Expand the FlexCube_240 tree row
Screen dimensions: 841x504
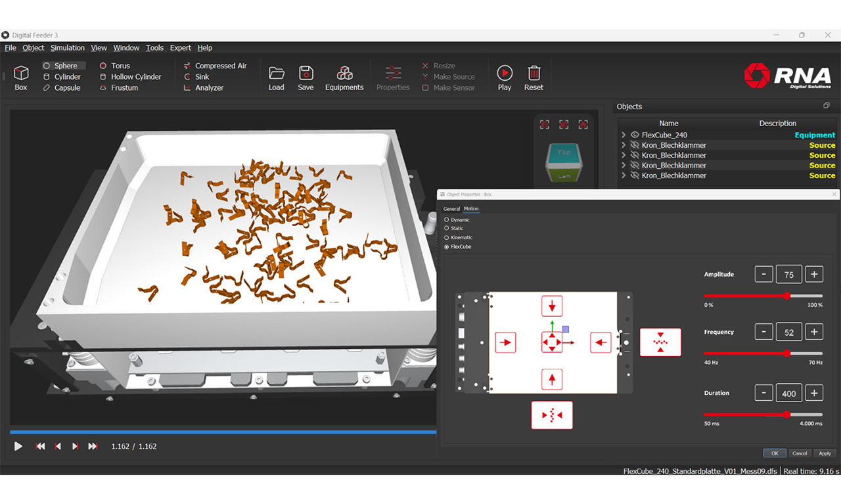click(624, 135)
